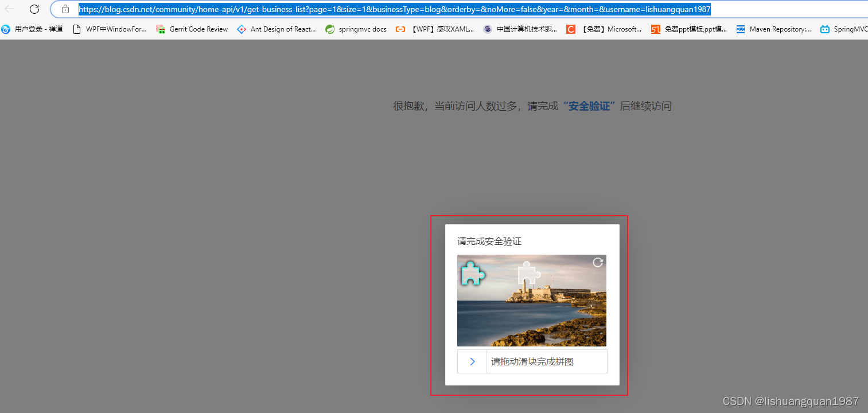Open the 中国计算机技术职 bookmark
The width and height of the screenshot is (868, 413).
click(x=520, y=29)
